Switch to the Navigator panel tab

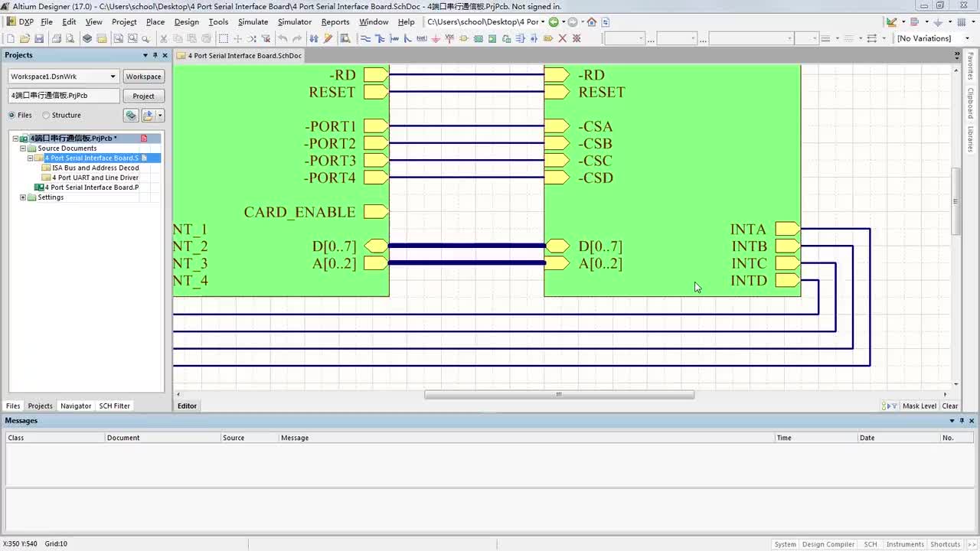click(x=76, y=406)
